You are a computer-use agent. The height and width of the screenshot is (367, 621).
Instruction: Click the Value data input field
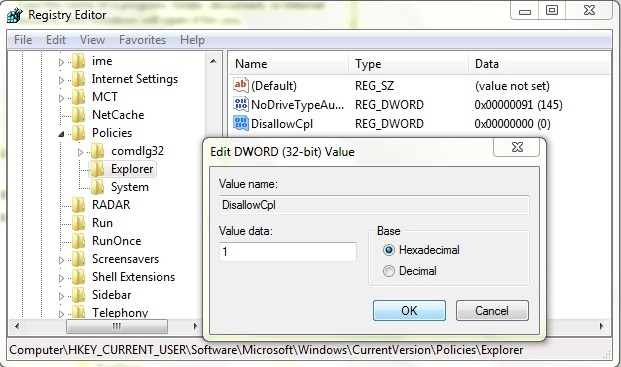(x=288, y=252)
